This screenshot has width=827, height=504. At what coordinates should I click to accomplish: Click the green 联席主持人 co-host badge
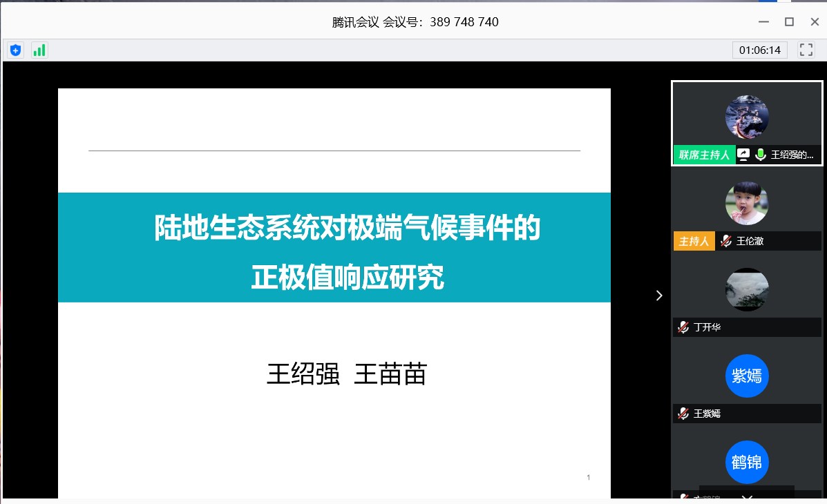pyautogui.click(x=703, y=155)
